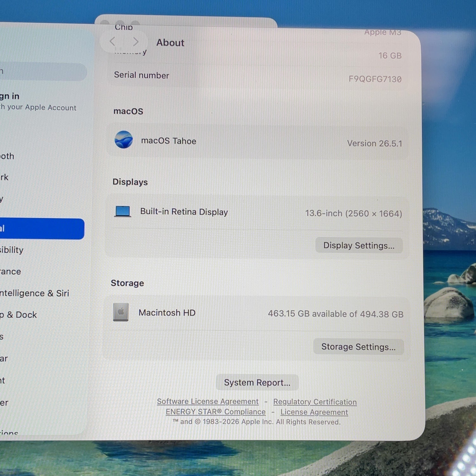Click "463.15 GB available of 494.38 GB"
The height and width of the screenshot is (476, 476).
click(336, 314)
